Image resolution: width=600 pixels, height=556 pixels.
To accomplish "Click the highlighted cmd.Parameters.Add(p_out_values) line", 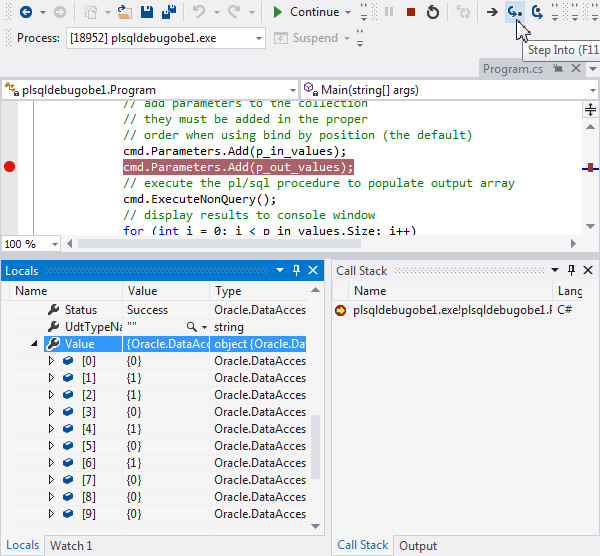I will pos(238,167).
